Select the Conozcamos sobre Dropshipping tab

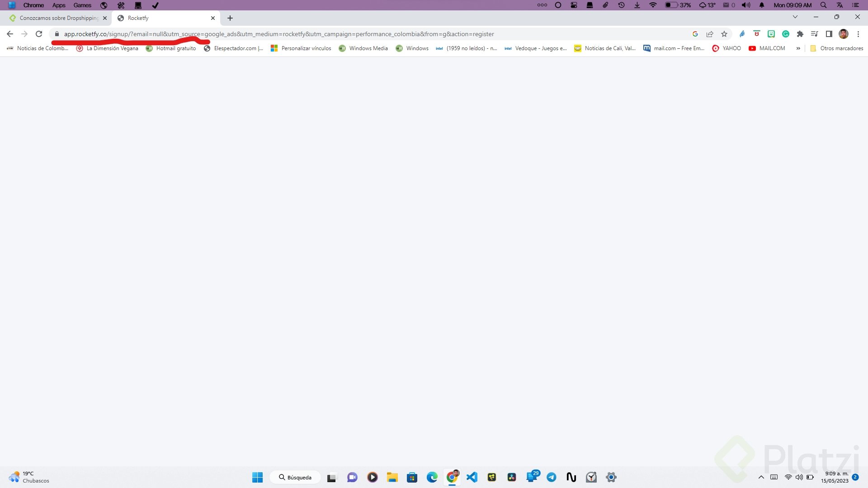(59, 18)
